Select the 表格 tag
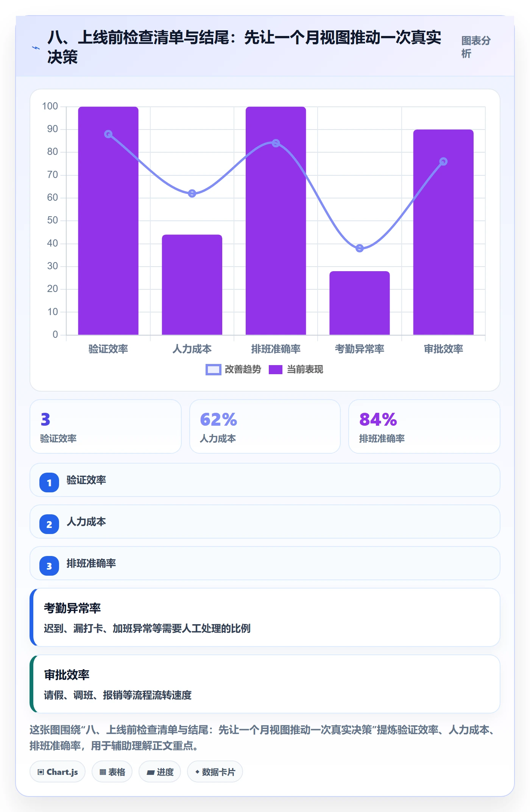Screen dimensions: 530x812 (112, 772)
